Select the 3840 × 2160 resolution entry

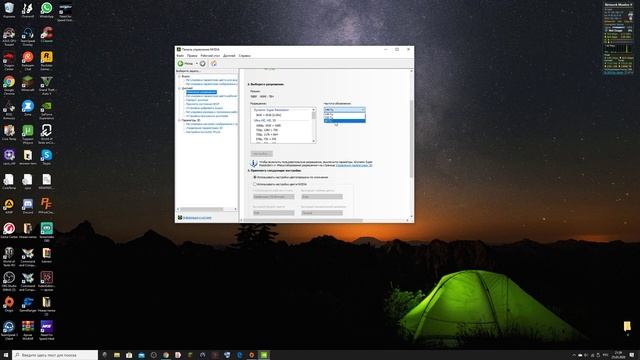pyautogui.click(x=268, y=115)
